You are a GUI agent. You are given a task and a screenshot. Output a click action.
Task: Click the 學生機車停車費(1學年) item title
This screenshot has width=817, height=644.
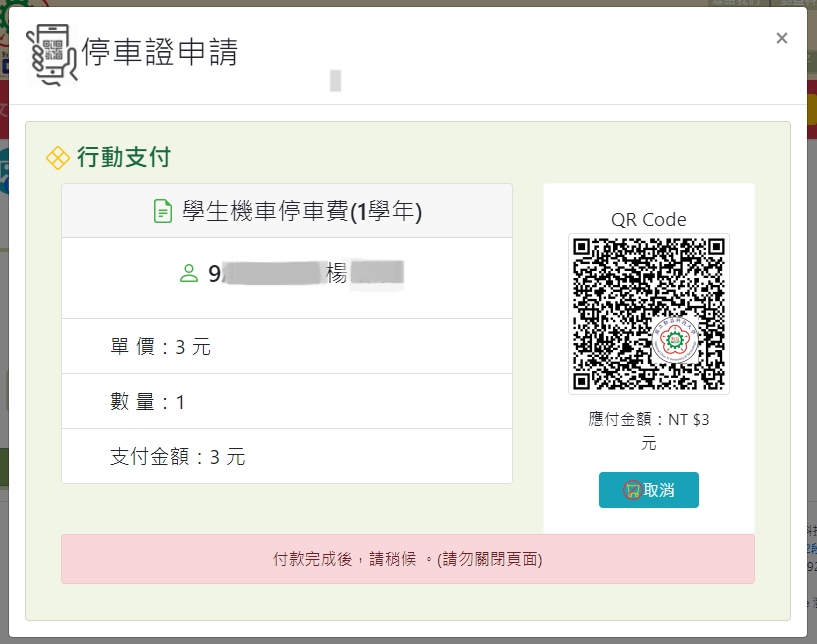click(x=302, y=212)
